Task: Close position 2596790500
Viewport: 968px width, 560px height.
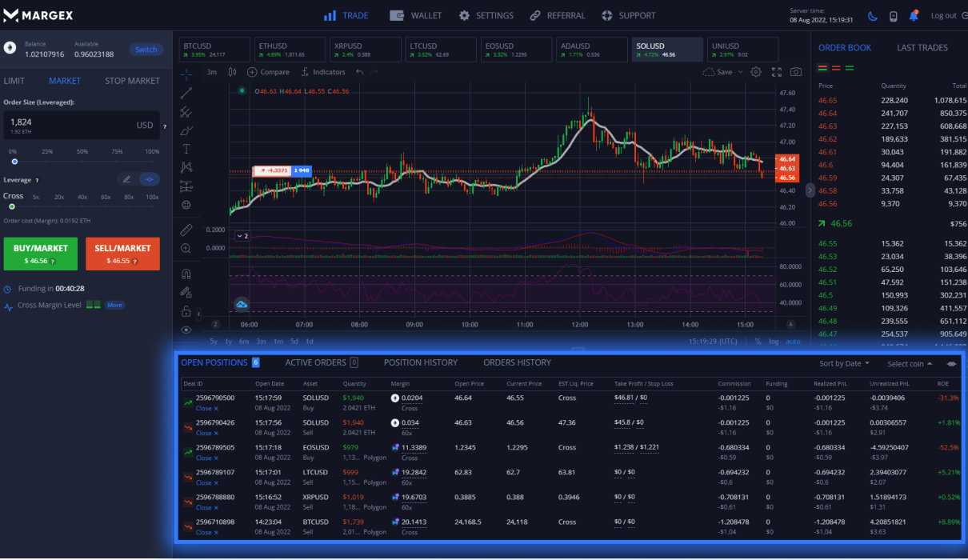Action: tap(206, 408)
